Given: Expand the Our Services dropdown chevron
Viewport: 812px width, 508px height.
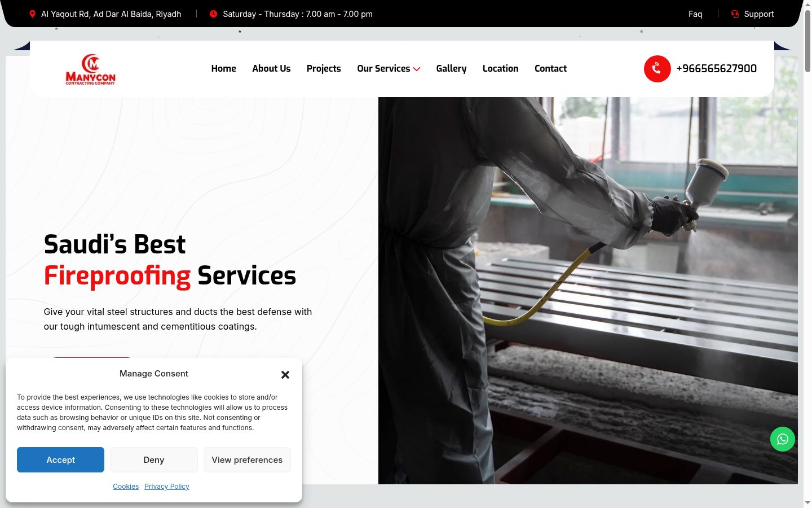Looking at the screenshot, I should [x=417, y=69].
